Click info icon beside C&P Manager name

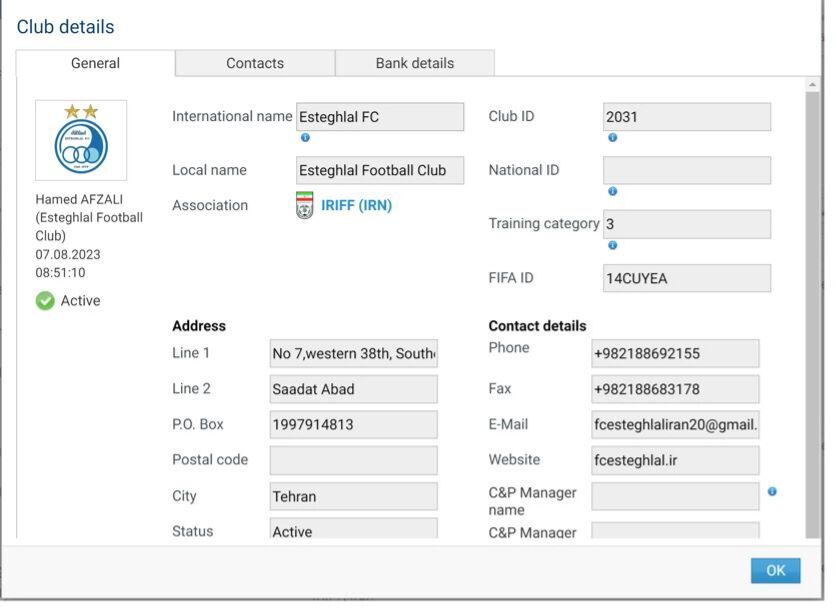772,492
